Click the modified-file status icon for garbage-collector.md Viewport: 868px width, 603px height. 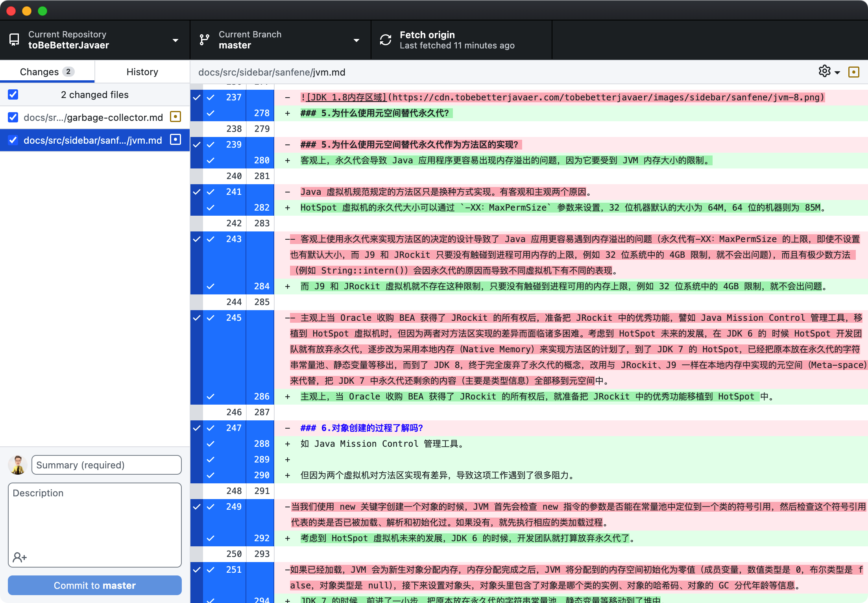click(175, 117)
